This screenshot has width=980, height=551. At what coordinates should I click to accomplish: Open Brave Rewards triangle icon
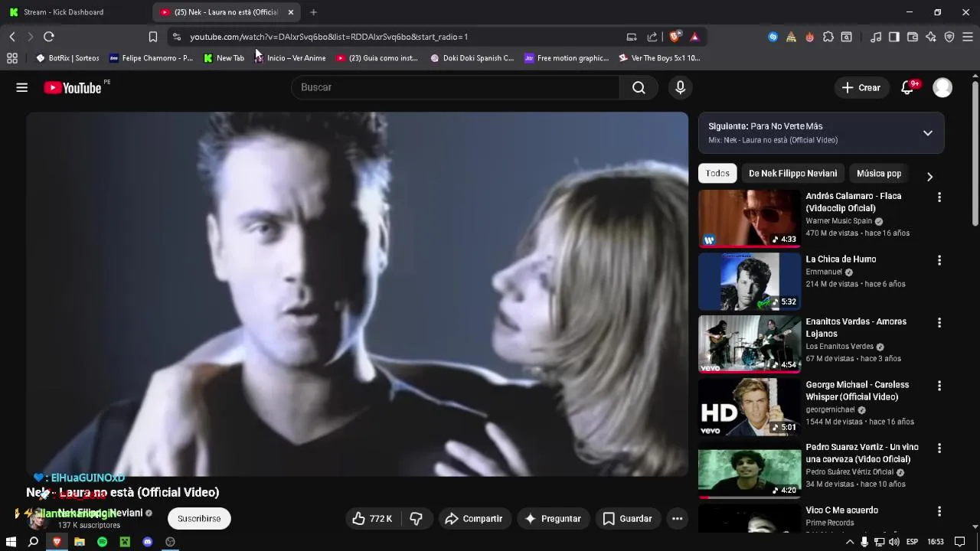694,37
